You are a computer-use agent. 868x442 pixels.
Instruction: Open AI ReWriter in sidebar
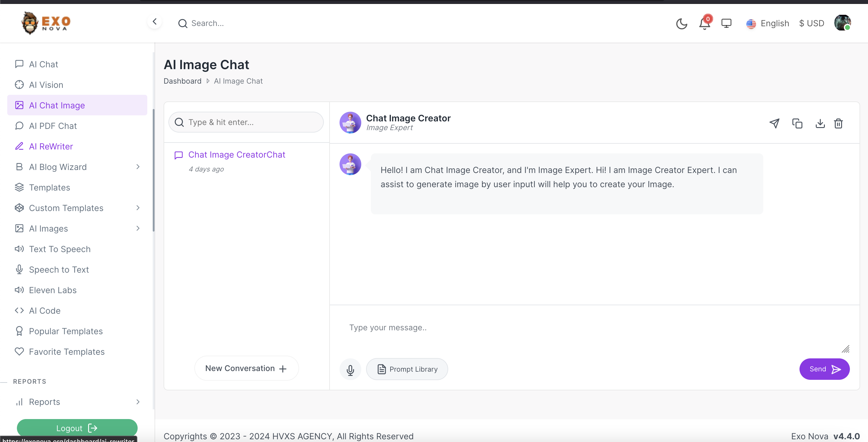[x=51, y=146]
